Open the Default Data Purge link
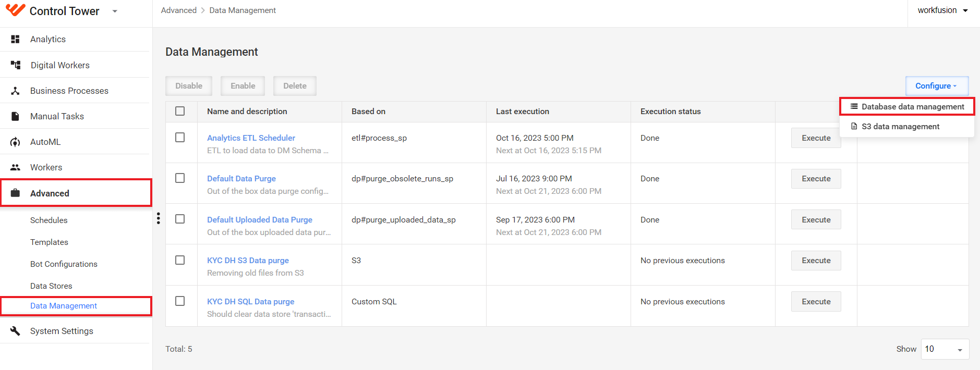980x370 pixels. [241, 178]
